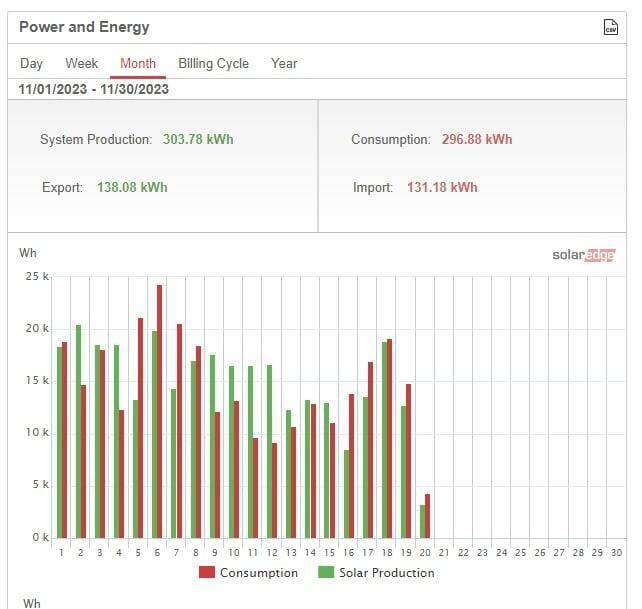642x609 pixels.
Task: Click the day 19 red consumption bar
Action: 408,461
